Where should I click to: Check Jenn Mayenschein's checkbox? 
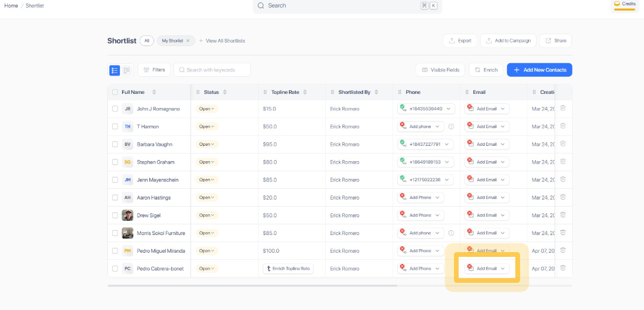115,180
